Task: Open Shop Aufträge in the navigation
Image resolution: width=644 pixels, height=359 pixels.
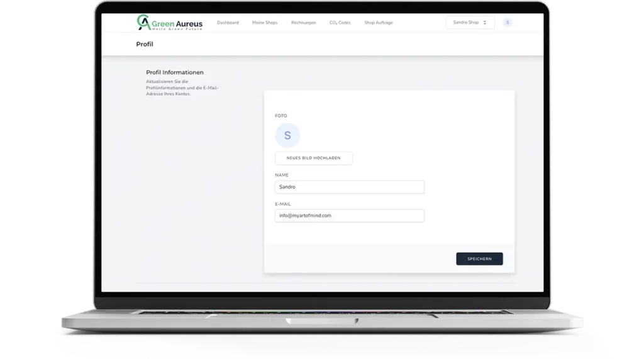Action: (379, 23)
